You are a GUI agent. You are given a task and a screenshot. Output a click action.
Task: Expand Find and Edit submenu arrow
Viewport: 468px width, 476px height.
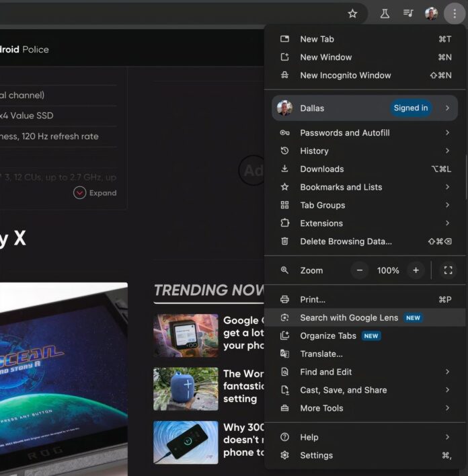[447, 372]
